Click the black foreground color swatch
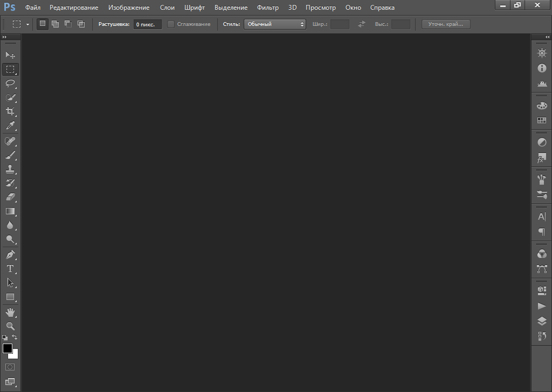The image size is (552, 392). coord(7,348)
